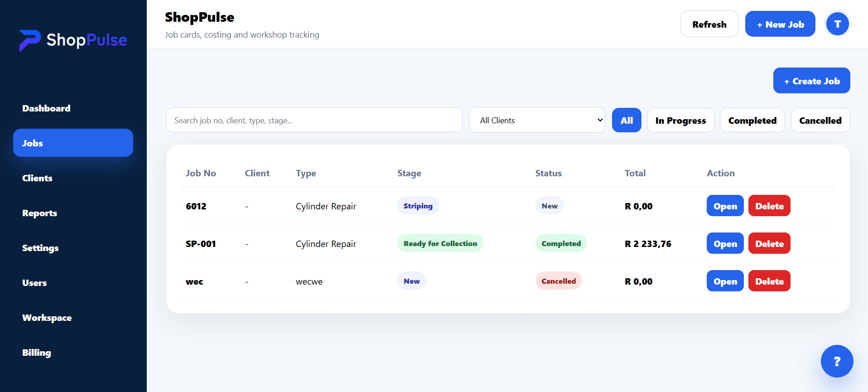Open job wec
Image resolution: width=868 pixels, height=392 pixels.
click(725, 281)
